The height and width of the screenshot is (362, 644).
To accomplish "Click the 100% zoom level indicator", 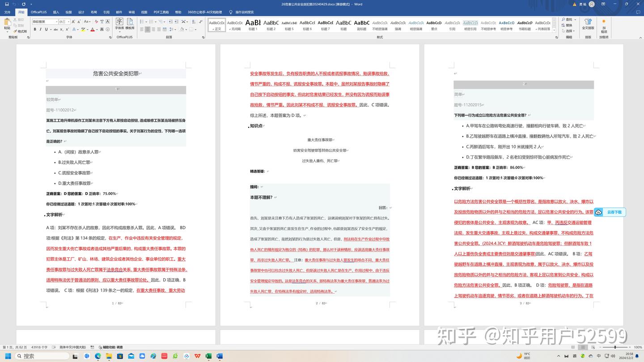I will pos(638,347).
